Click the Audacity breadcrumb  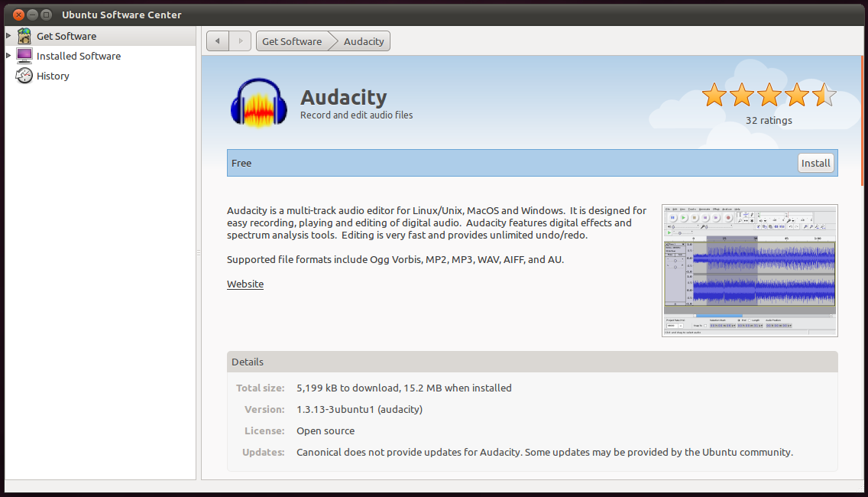click(x=363, y=41)
